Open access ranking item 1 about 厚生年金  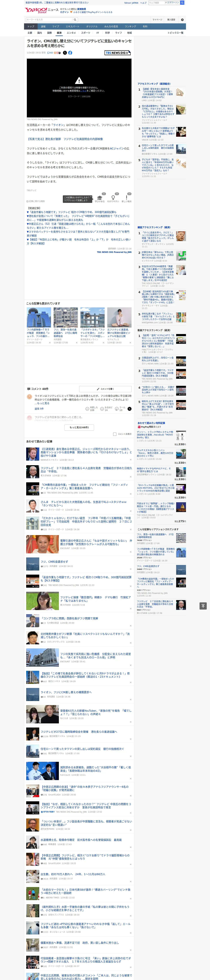click(157, 94)
